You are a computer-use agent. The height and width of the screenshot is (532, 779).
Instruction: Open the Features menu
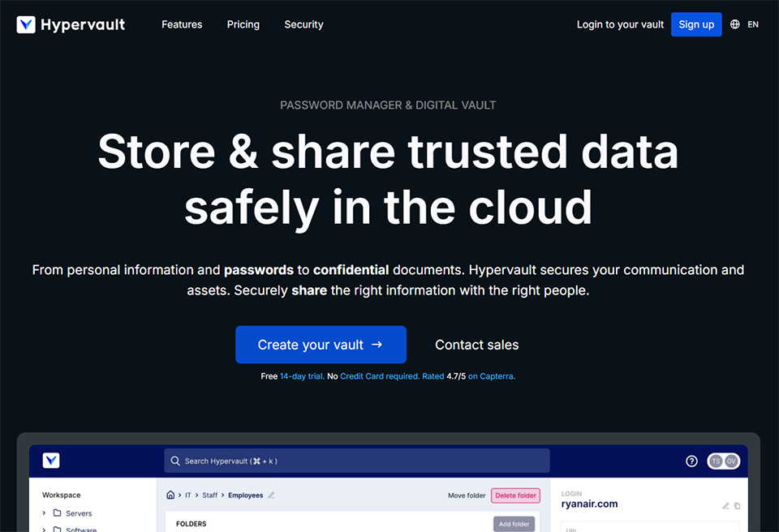(182, 24)
